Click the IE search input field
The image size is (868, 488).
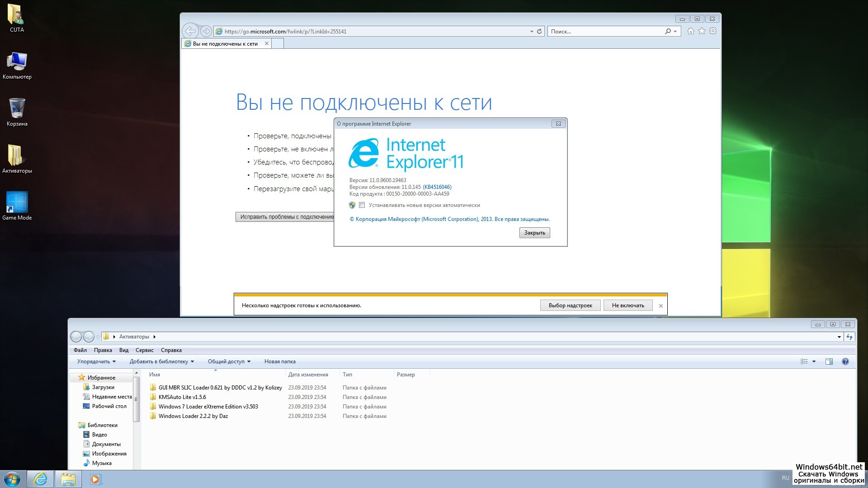[606, 32]
